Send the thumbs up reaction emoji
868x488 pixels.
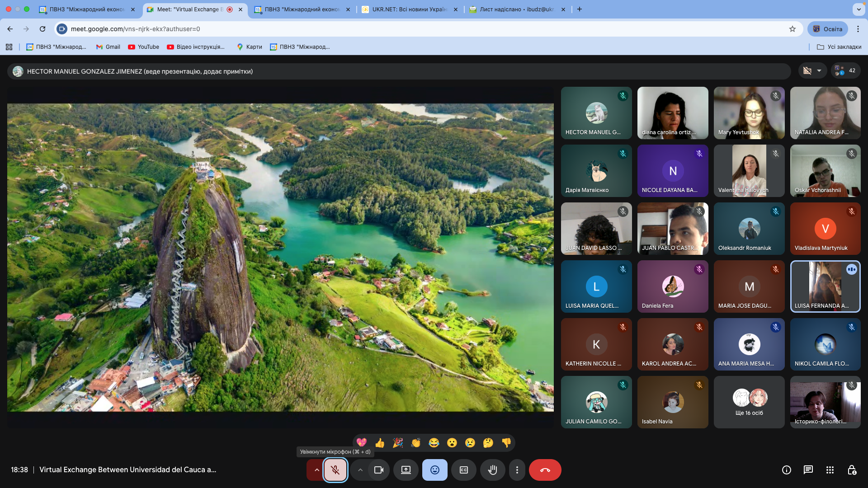pyautogui.click(x=380, y=443)
